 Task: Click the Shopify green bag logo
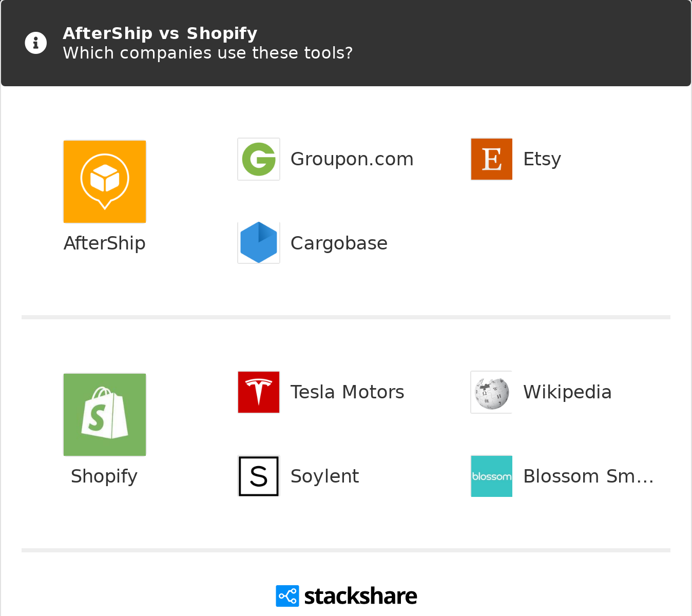105,415
